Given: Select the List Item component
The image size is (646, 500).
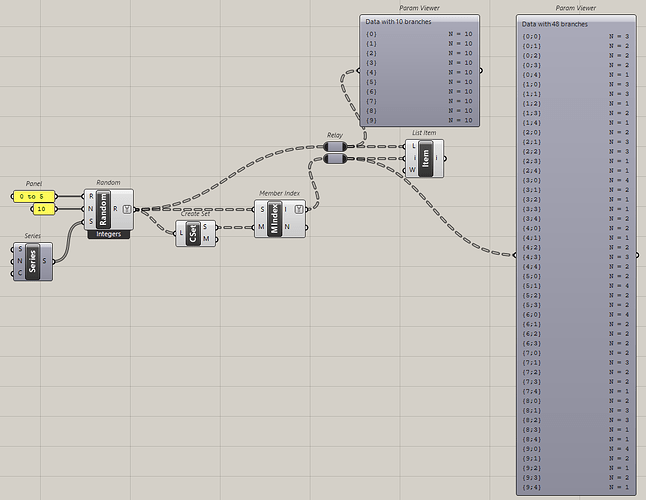Looking at the screenshot, I should click(x=426, y=159).
